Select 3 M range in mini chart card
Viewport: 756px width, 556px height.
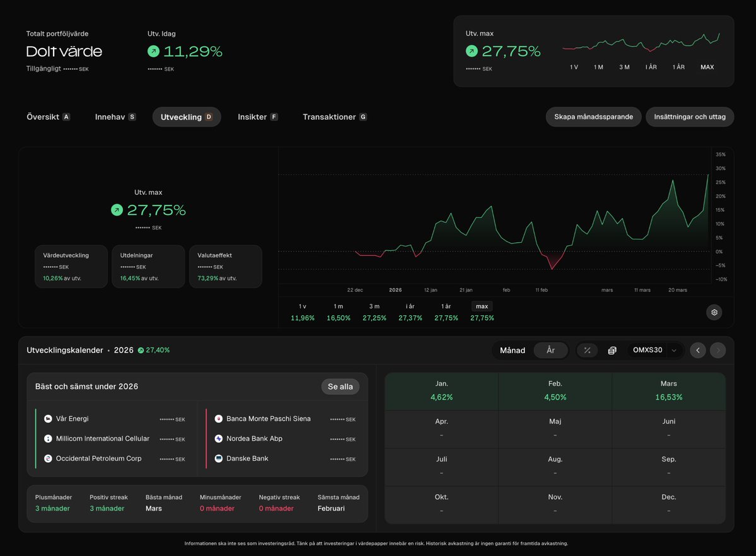pos(624,67)
